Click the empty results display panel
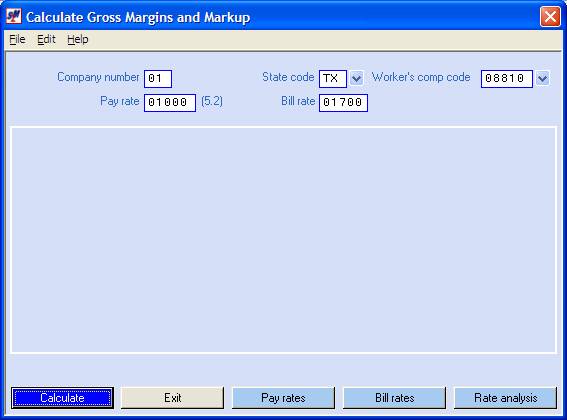 point(284,239)
